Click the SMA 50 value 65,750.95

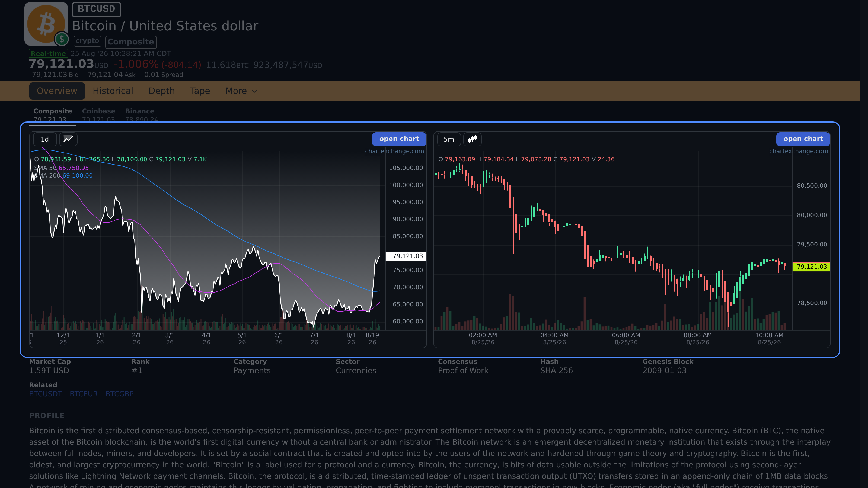pyautogui.click(x=74, y=168)
